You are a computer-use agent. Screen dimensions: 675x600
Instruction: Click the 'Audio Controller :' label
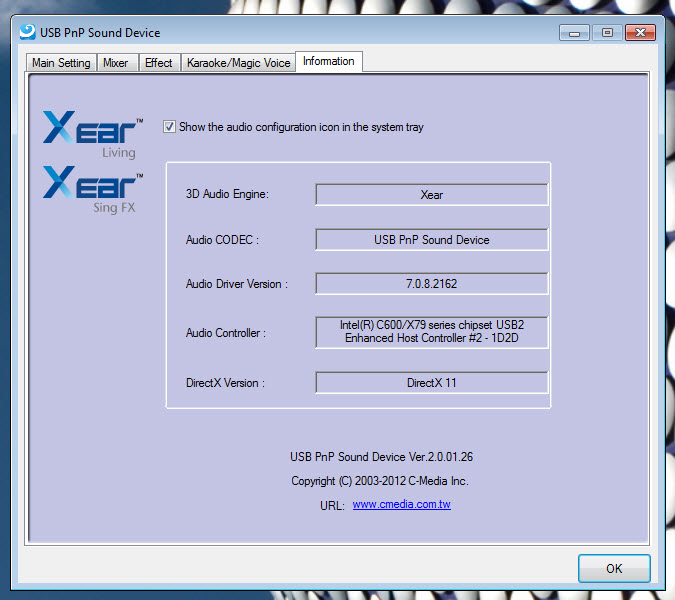[226, 333]
